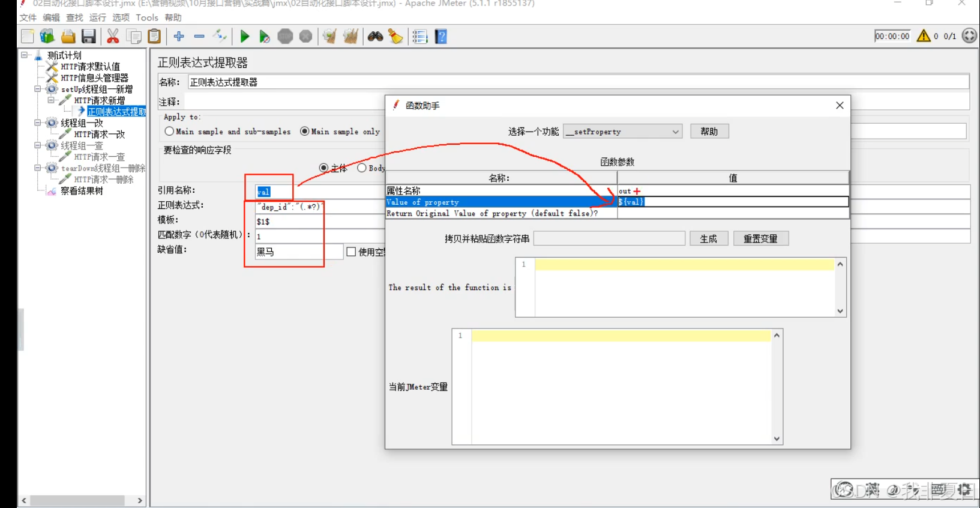Select Main sample only radio button
The image size is (980, 508).
click(305, 131)
